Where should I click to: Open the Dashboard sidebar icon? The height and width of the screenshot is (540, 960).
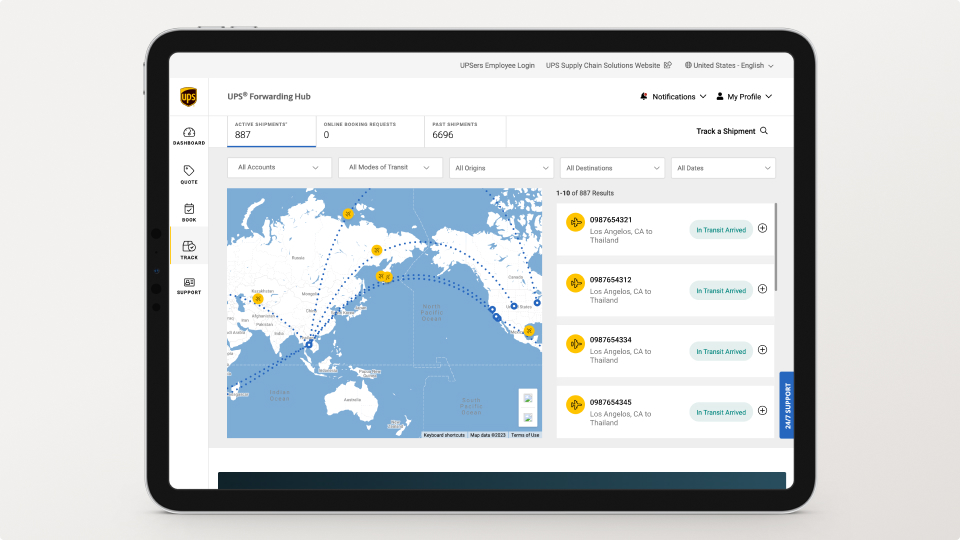(188, 133)
